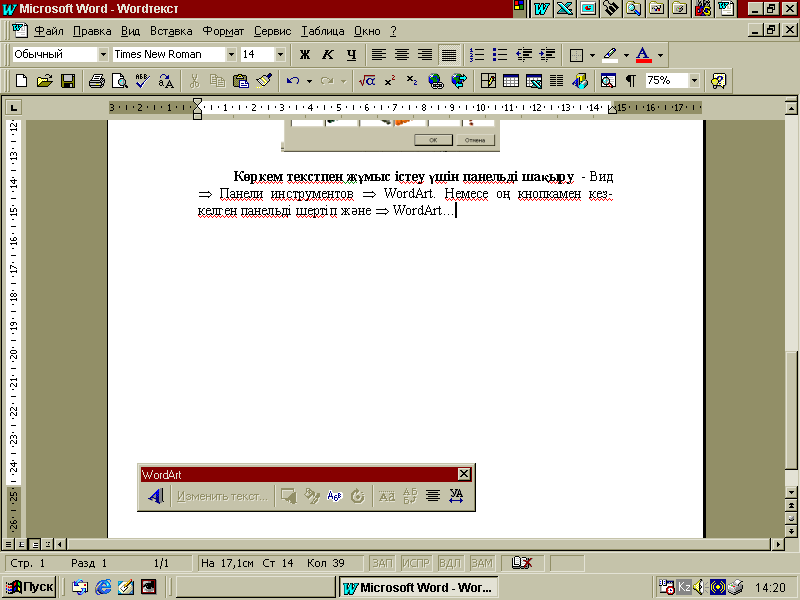Open the Формат menu
Viewport: 800px width, 600px height.
[223, 31]
